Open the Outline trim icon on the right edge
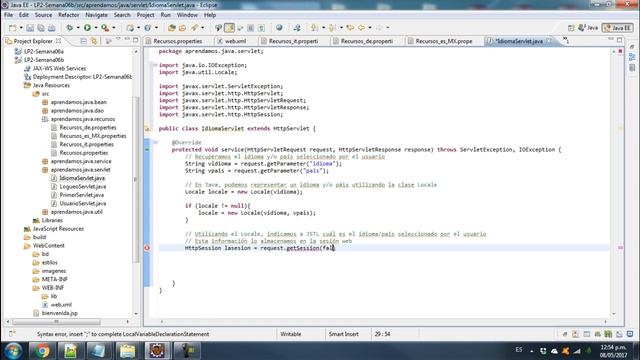The width and height of the screenshot is (640, 360). point(632,57)
